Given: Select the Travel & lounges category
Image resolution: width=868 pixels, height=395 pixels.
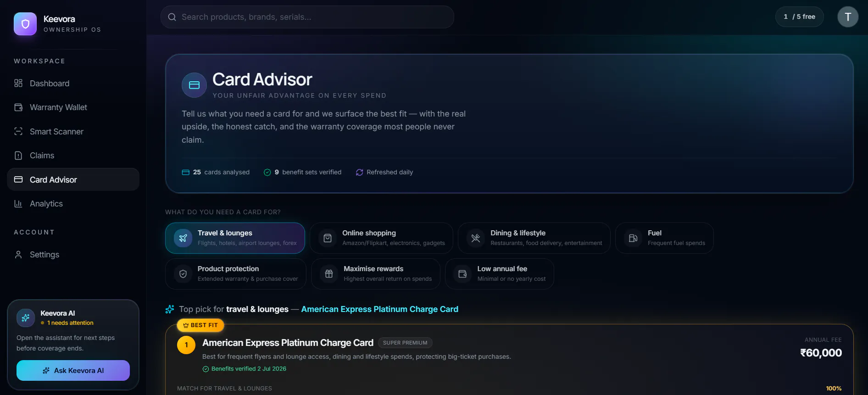Looking at the screenshot, I should (235, 238).
